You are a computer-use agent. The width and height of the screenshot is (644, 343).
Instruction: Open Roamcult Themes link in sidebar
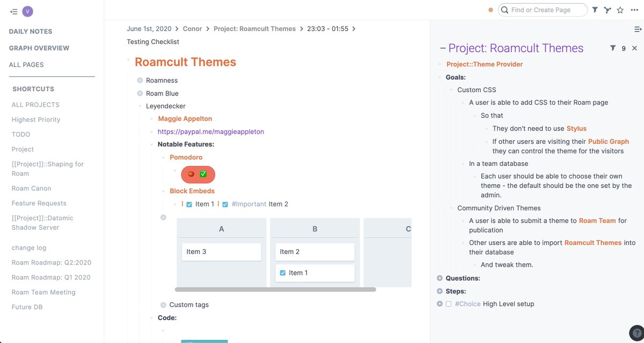pos(593,243)
